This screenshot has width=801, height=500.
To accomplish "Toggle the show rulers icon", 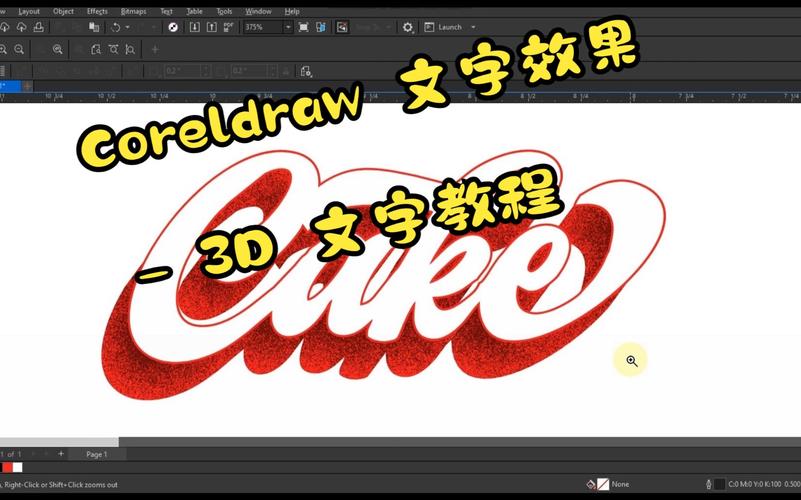I will pyautogui.click(x=321, y=27).
